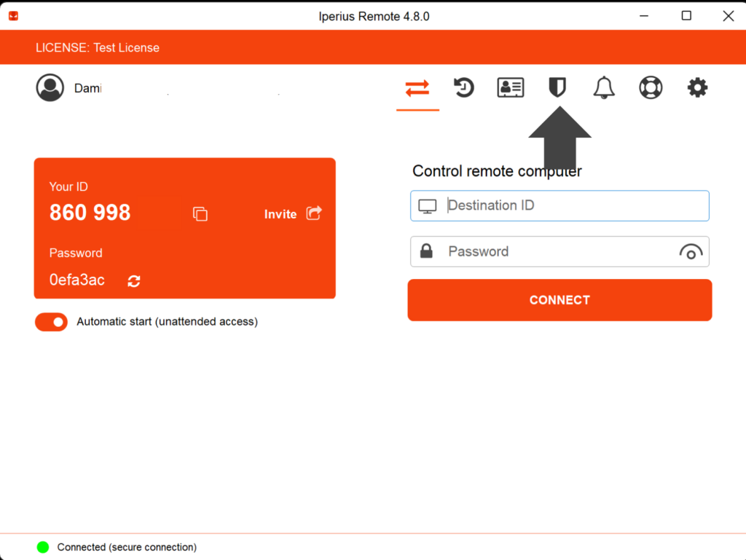Click the Invite share button
The image size is (746, 560).
293,213
